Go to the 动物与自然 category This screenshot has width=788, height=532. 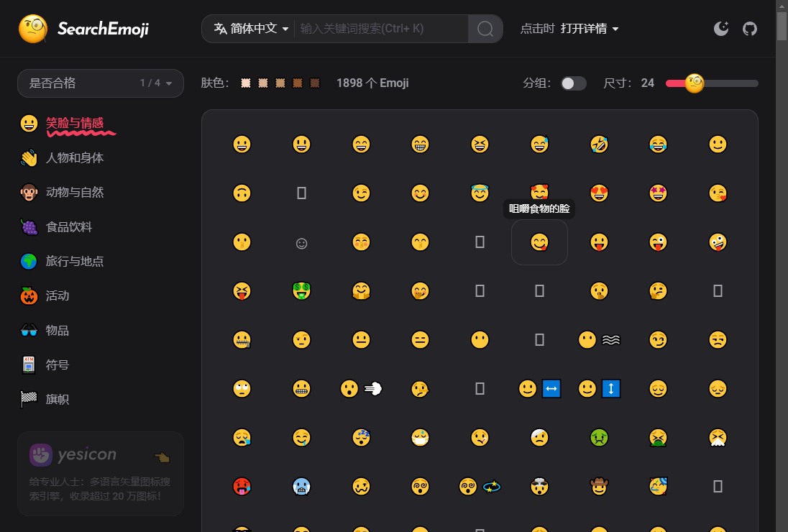point(62,193)
